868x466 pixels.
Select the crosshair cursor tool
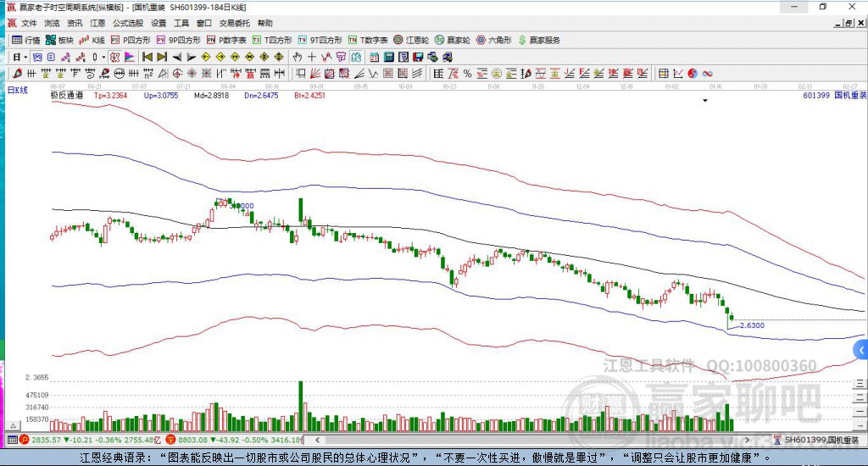pyautogui.click(x=312, y=57)
